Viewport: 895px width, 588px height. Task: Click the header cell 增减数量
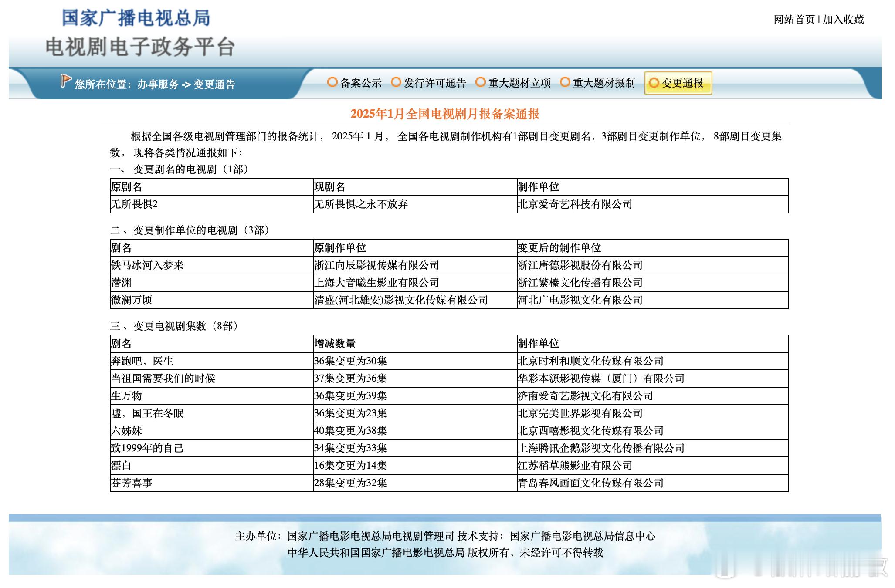pos(415,344)
